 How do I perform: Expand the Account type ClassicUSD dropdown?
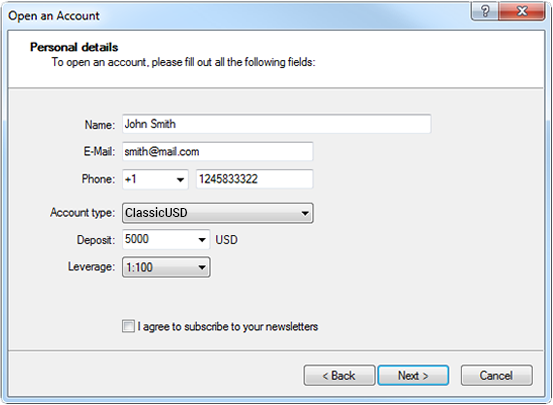[x=218, y=213]
